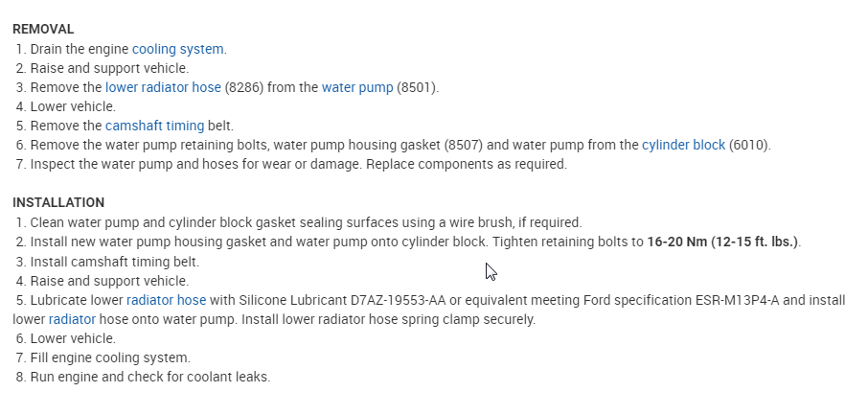Open the "radiator hose" link in Installation step 5

166,300
